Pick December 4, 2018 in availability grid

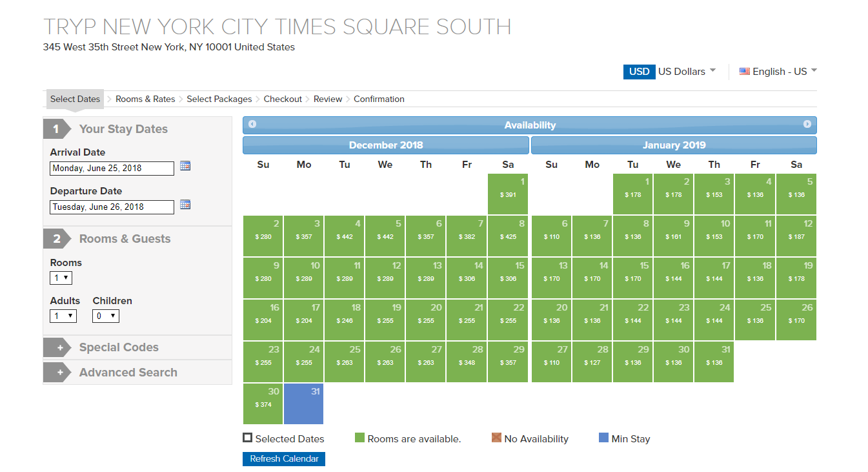tap(345, 236)
